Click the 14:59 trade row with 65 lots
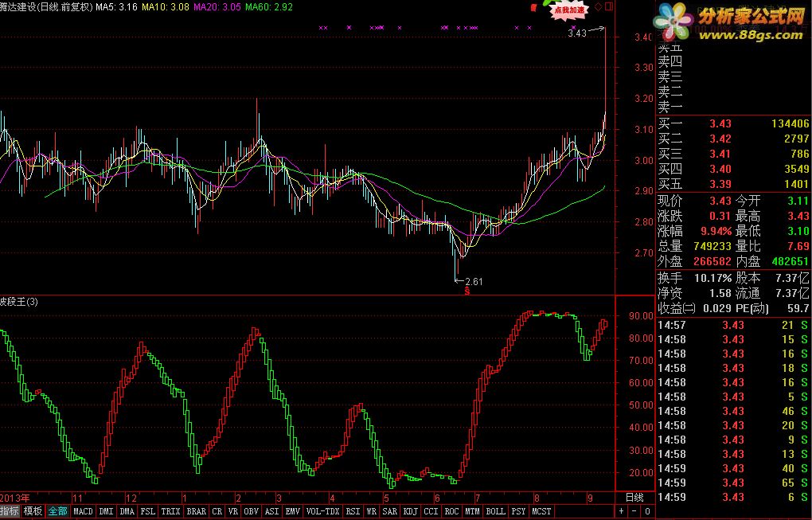The image size is (812, 520). coord(733,483)
